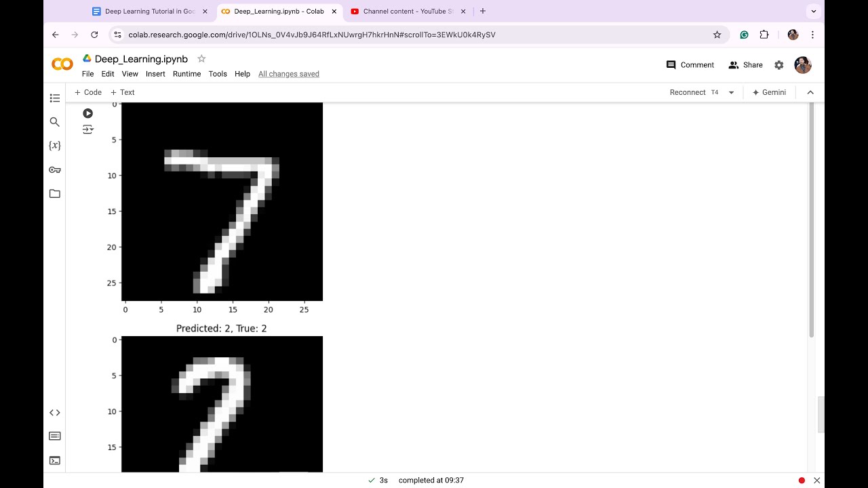
Task: Click the Predicted: 2, True: 2 image
Action: (222, 404)
